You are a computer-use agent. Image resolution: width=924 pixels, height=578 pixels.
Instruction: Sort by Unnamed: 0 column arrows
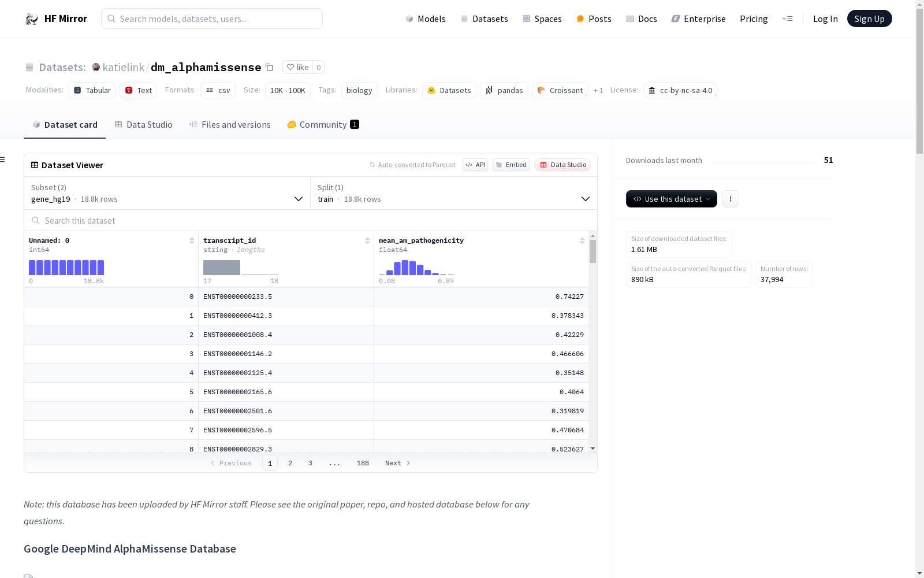[x=192, y=240]
